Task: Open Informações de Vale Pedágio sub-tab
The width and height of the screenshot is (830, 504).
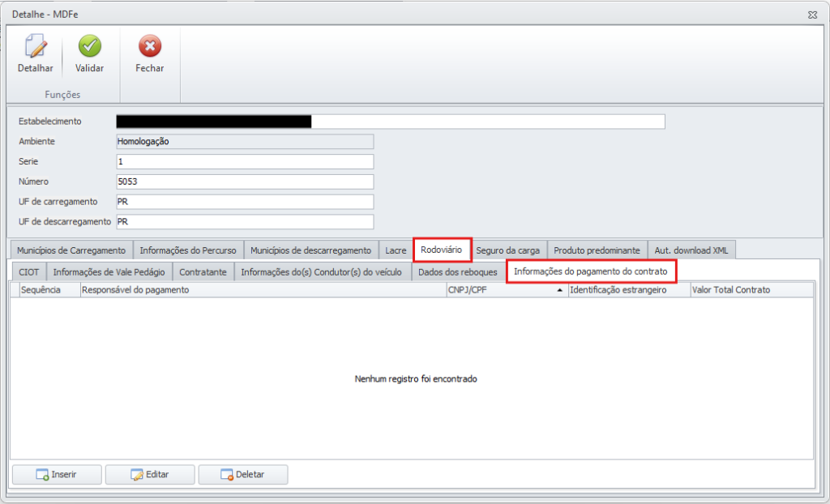Action: (109, 272)
